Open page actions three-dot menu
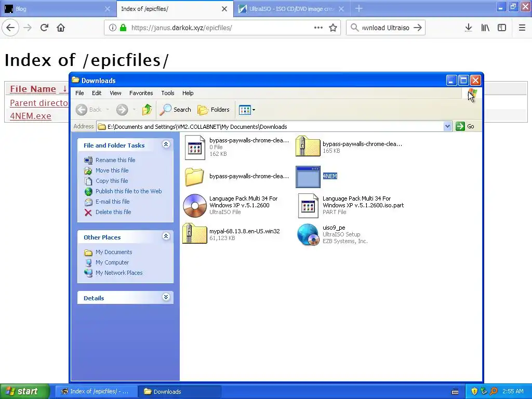 318,28
